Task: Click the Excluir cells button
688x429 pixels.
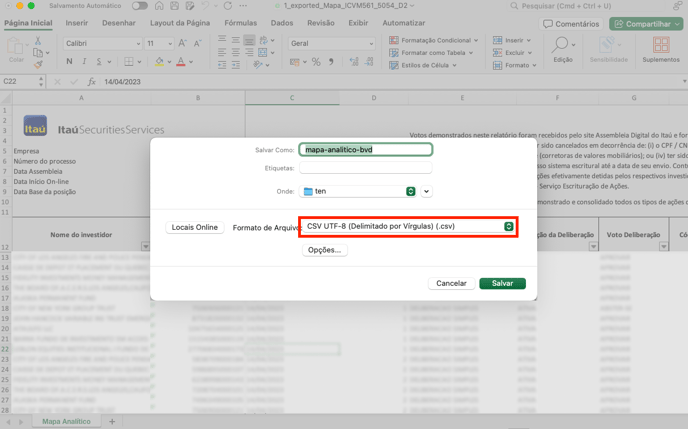Action: pos(512,53)
